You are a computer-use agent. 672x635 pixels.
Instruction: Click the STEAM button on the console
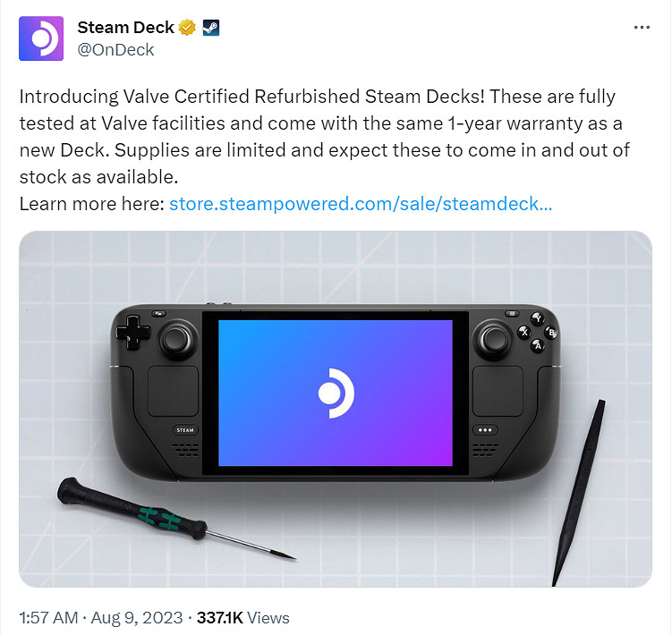185,430
